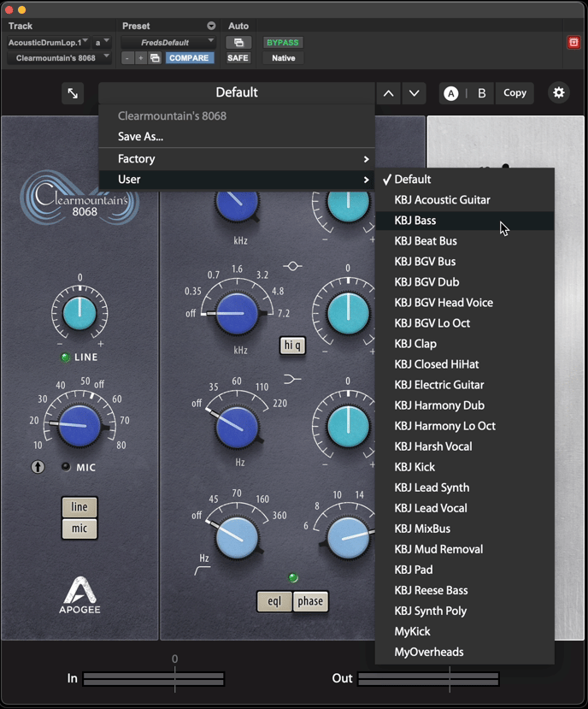This screenshot has width=588, height=709.
Task: Click the Out level meter
Action: pyautogui.click(x=428, y=679)
